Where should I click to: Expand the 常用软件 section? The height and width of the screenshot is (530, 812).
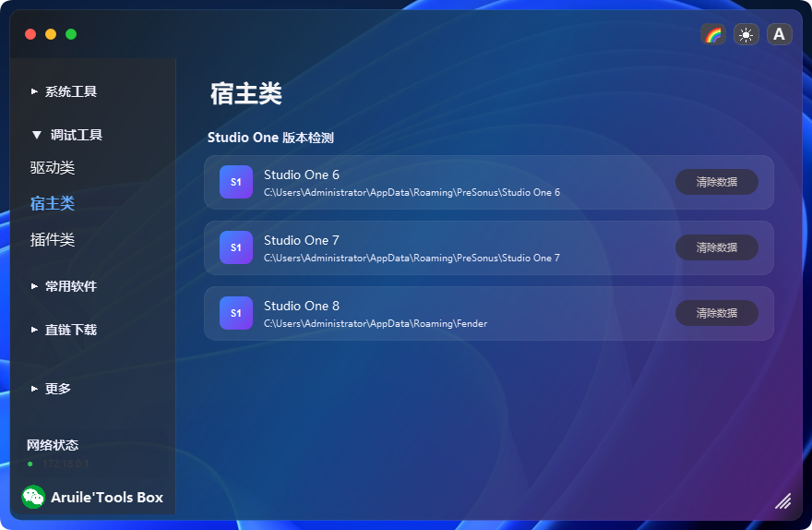(65, 286)
